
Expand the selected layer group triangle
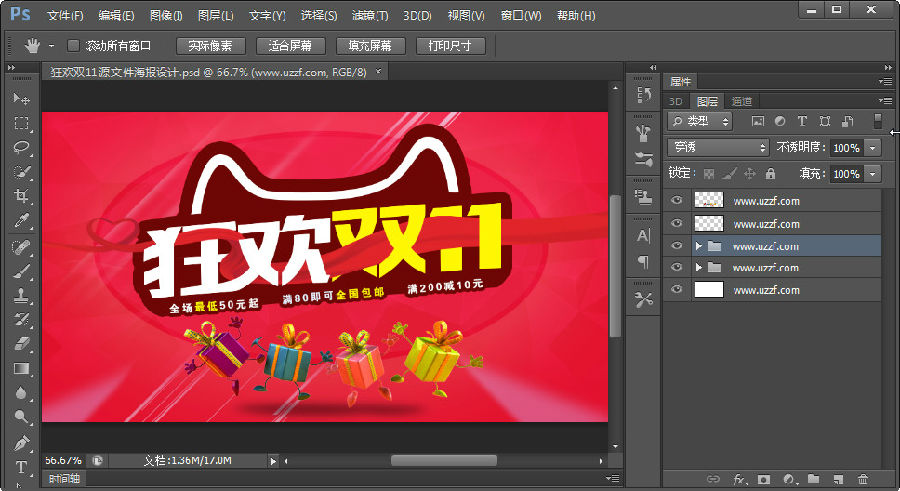pos(698,246)
